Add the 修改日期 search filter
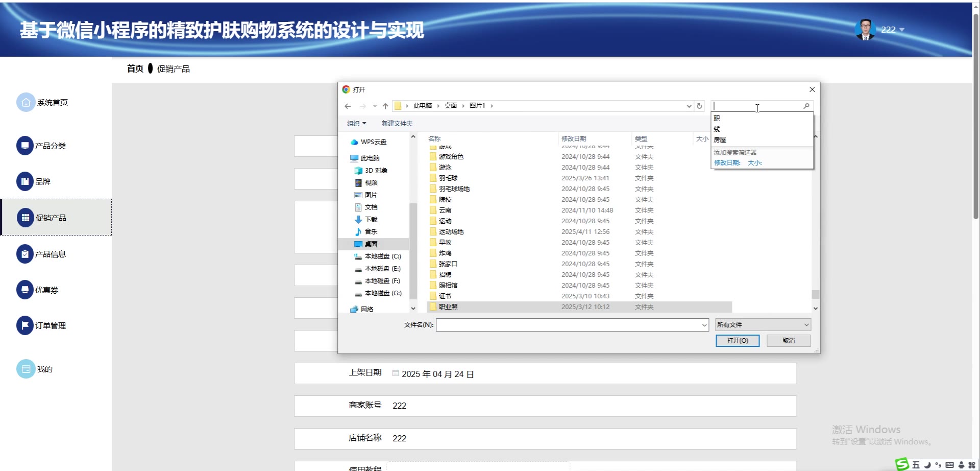The height and width of the screenshot is (471, 980). (x=727, y=163)
